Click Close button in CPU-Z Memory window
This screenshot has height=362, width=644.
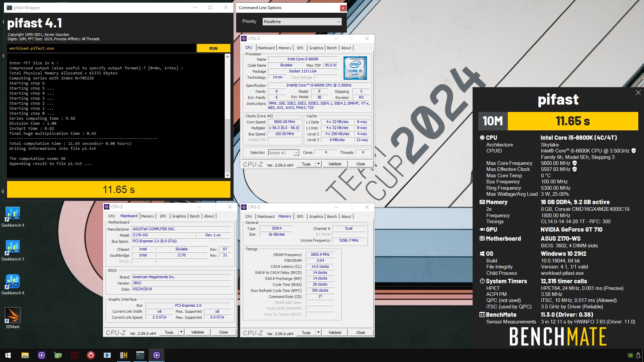[x=361, y=333]
